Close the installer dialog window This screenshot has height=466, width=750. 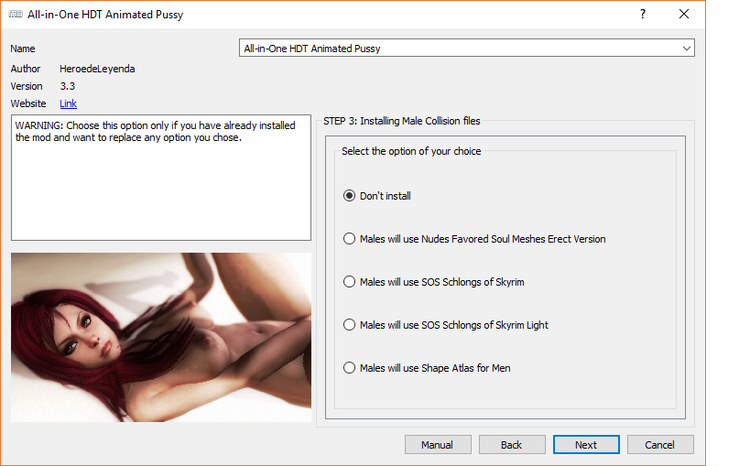click(x=684, y=14)
